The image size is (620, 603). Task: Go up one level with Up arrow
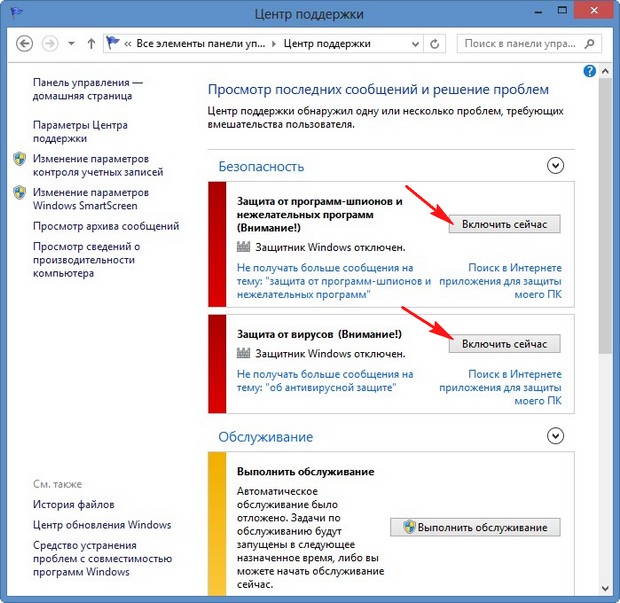[x=91, y=43]
